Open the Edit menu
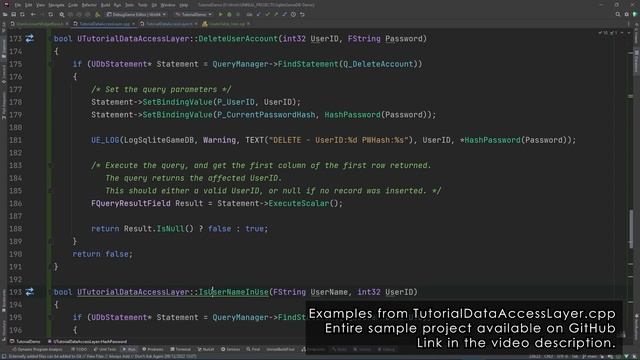The image size is (640, 360). click(x=29, y=5)
